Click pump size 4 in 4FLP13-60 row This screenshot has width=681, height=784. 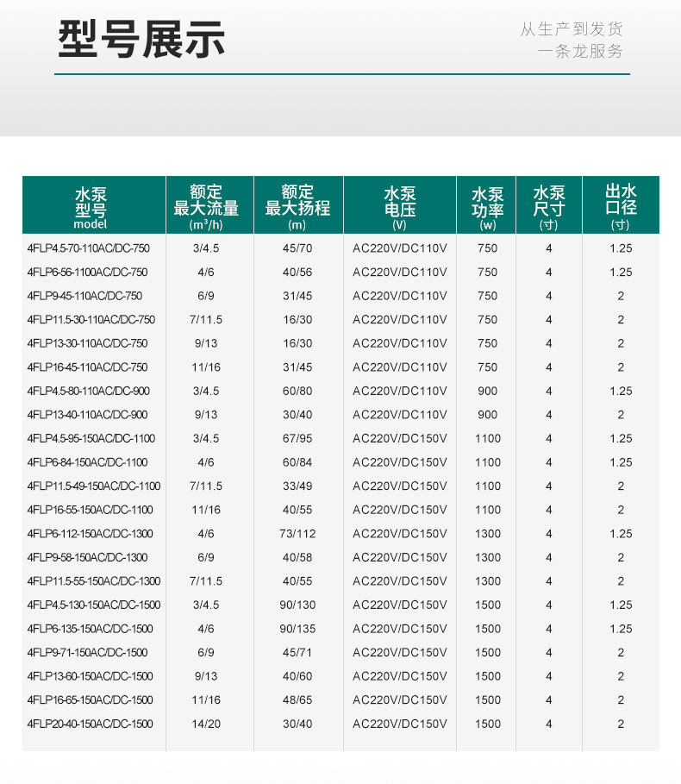[x=548, y=676]
